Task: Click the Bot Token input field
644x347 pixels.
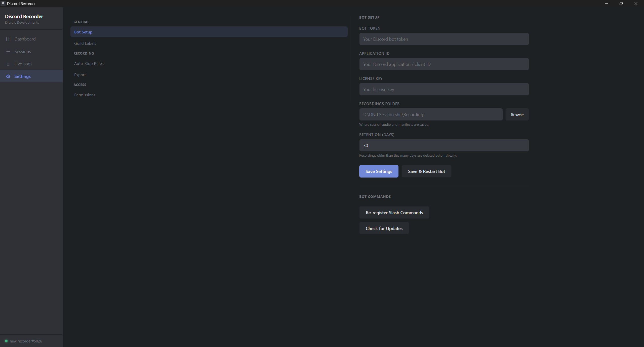Action: (x=444, y=39)
